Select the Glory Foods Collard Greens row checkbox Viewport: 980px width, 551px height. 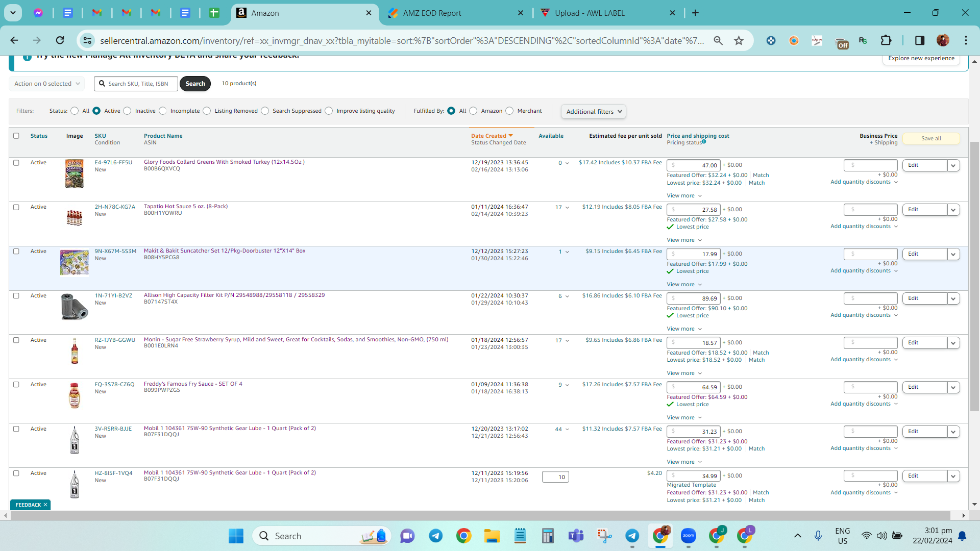coord(16,163)
